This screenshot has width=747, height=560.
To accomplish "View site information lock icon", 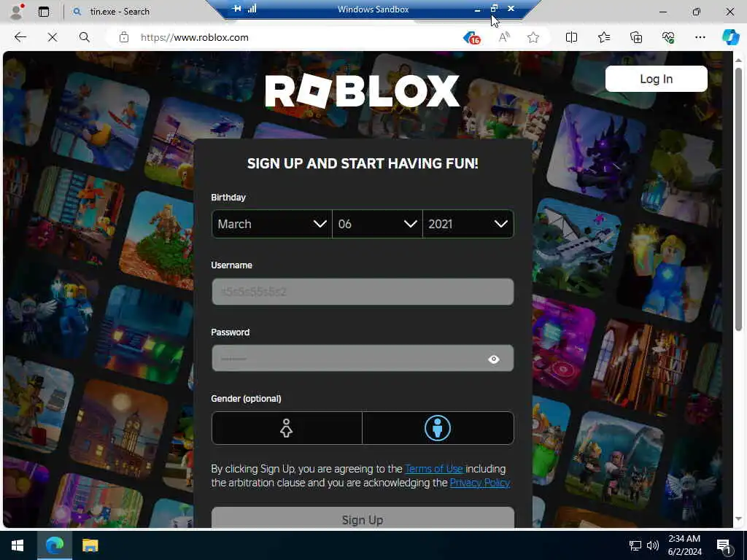I will tap(124, 37).
